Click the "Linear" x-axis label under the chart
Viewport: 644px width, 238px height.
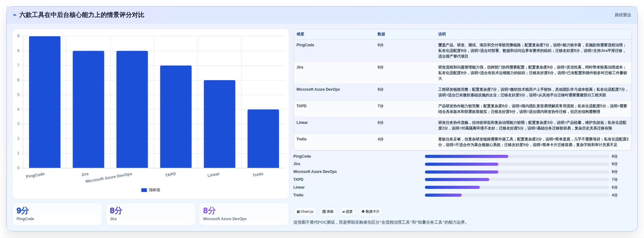point(214,175)
